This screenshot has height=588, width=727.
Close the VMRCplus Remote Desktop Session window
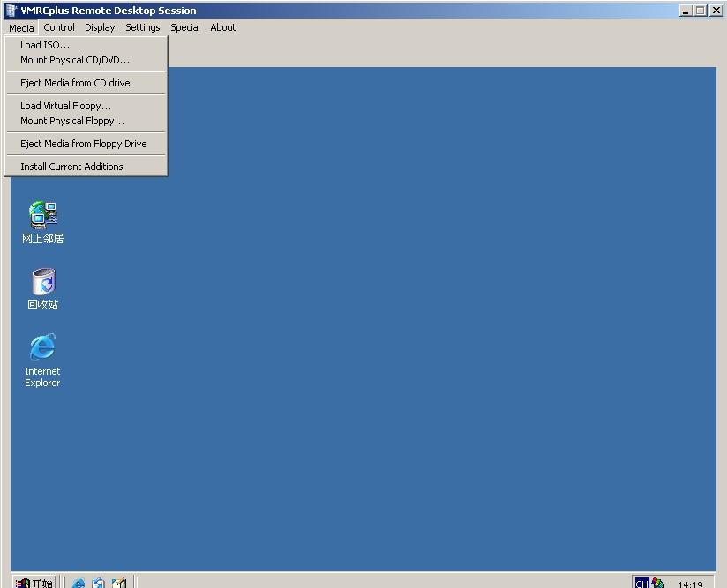tap(716, 11)
